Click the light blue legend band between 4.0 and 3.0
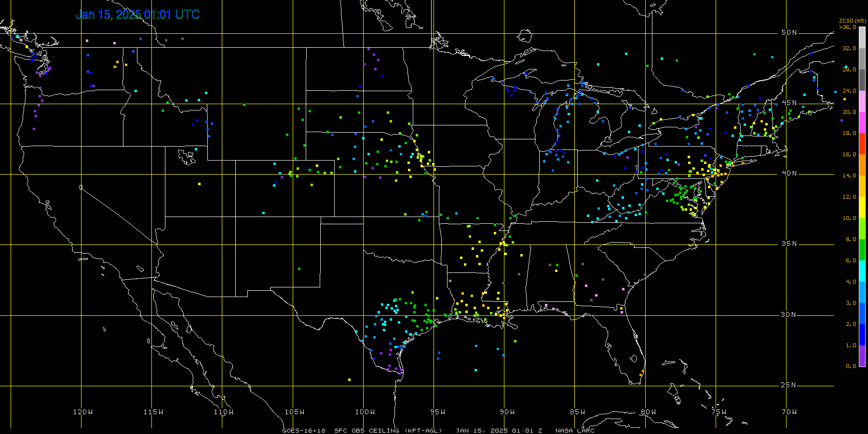Screen dimensions: 868x434 (x=862, y=292)
